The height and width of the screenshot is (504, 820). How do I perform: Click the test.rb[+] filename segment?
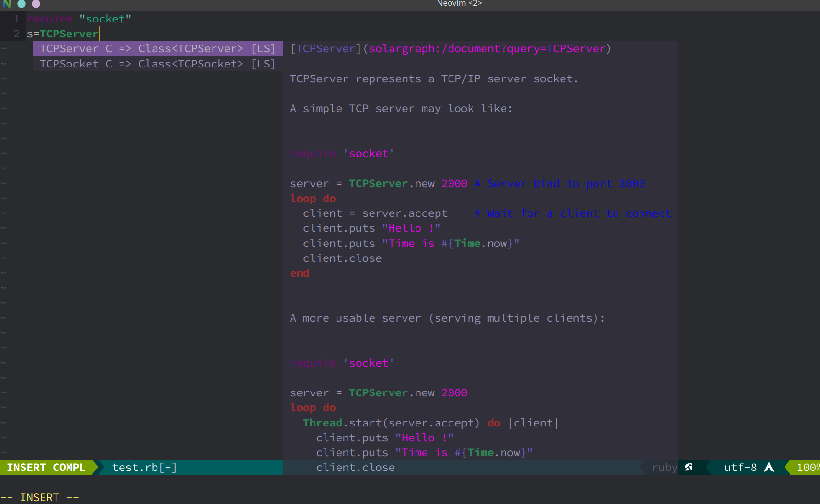pos(144,467)
